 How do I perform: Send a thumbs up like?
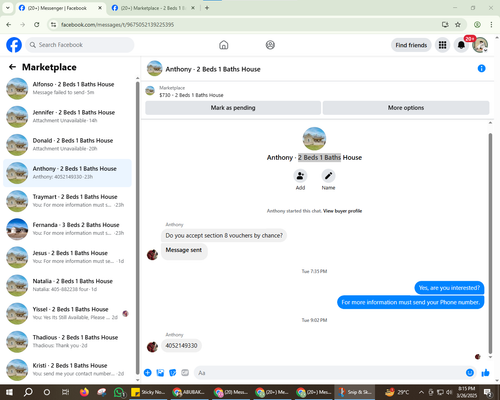(x=485, y=373)
